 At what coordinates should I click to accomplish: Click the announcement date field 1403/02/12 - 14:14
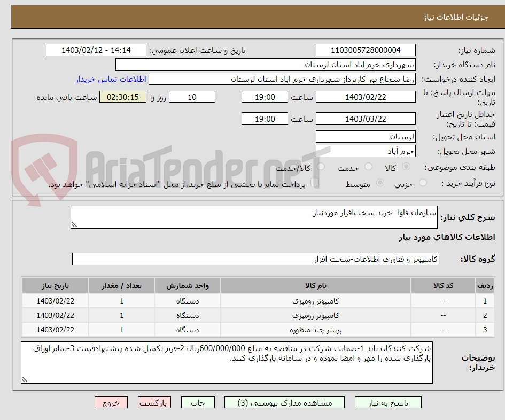coord(96,50)
